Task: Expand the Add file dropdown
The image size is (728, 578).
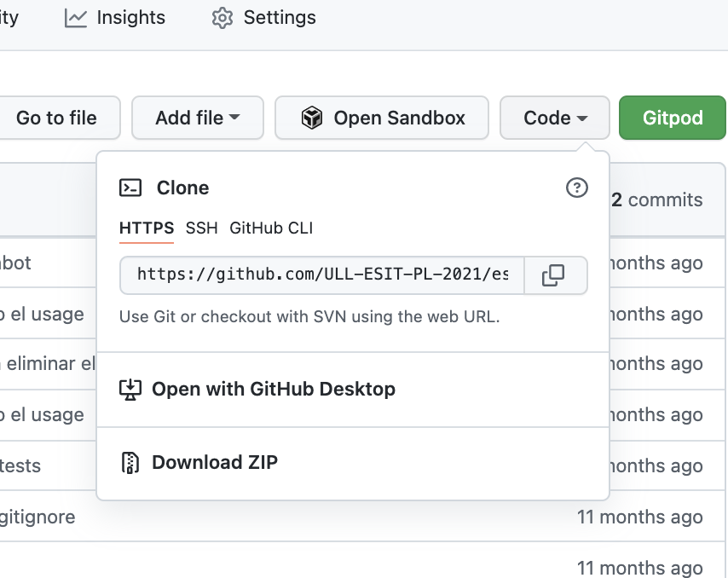Action: (198, 118)
